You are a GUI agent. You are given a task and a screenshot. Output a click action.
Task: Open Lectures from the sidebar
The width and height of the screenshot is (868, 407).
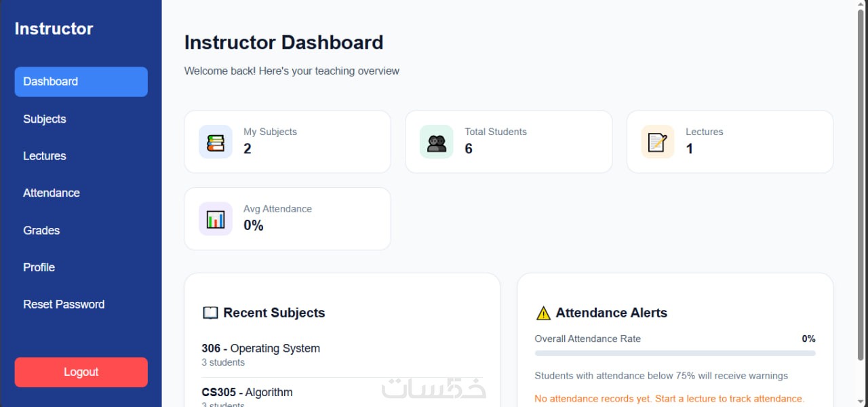(45, 156)
